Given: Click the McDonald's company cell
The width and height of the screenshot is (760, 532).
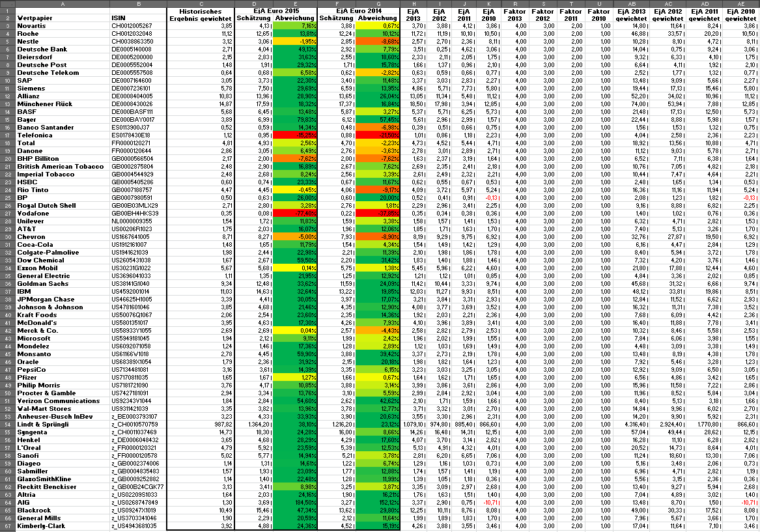Looking at the screenshot, I should [63, 323].
